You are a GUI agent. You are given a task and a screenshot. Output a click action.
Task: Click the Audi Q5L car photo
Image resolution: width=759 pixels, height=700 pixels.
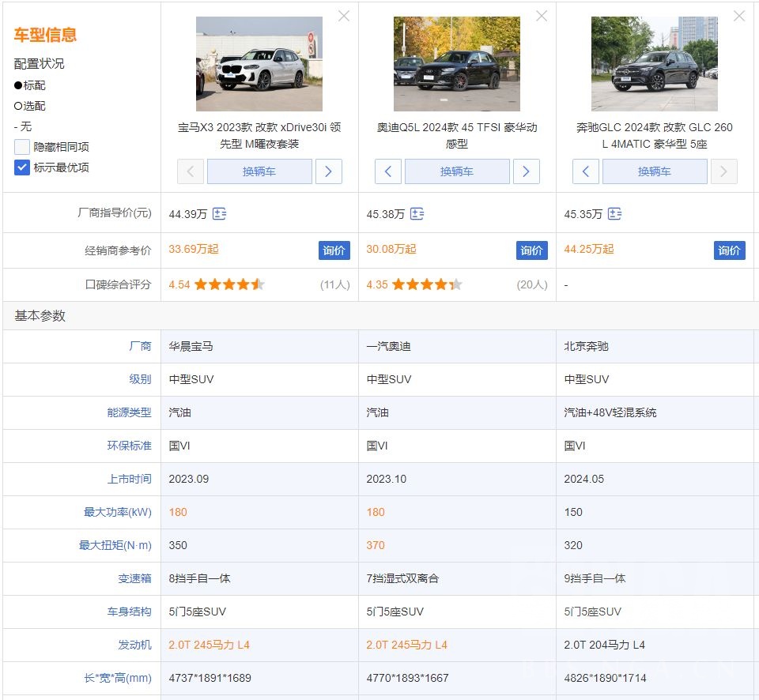[x=457, y=64]
